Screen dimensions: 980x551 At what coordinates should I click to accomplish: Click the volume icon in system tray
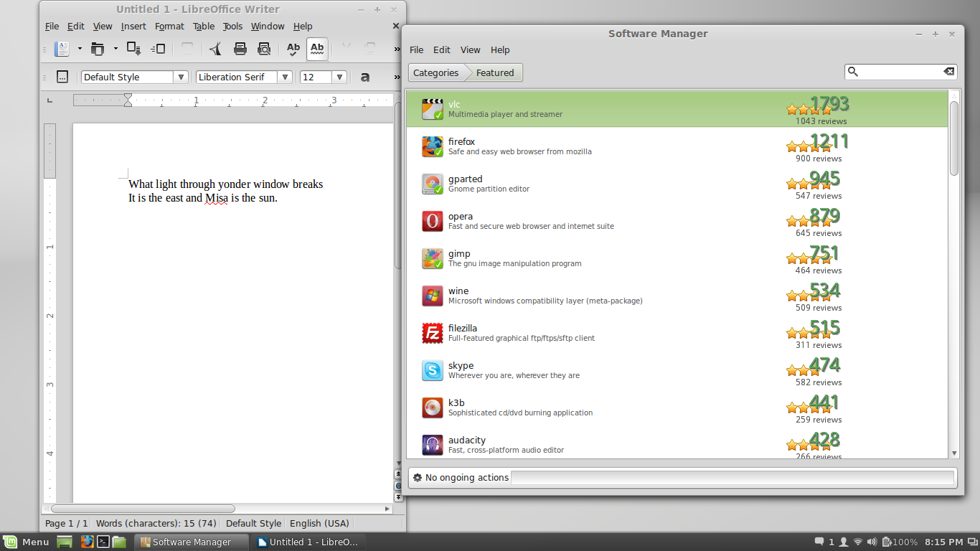click(x=872, y=542)
